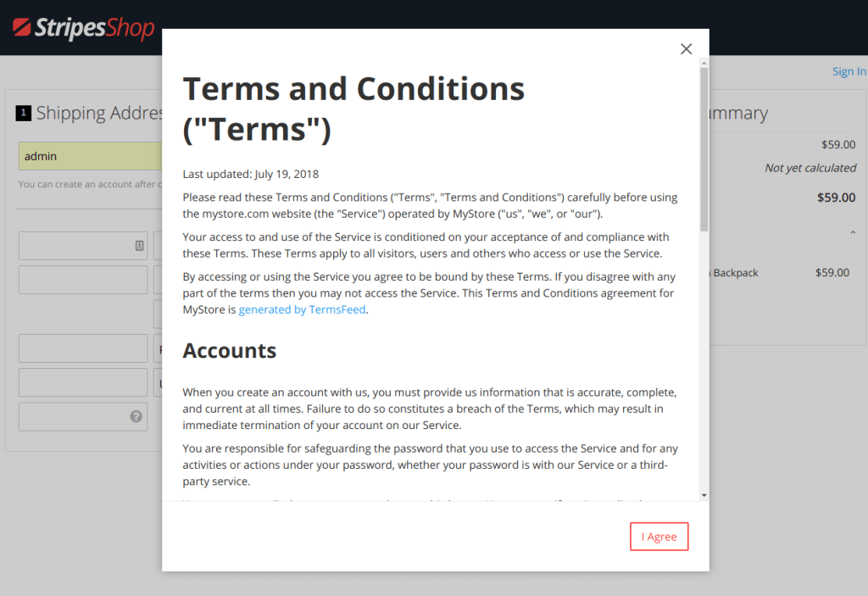Viewport: 868px width, 596px height.
Task: Click the Accounts heading in the Terms text
Action: click(x=229, y=349)
